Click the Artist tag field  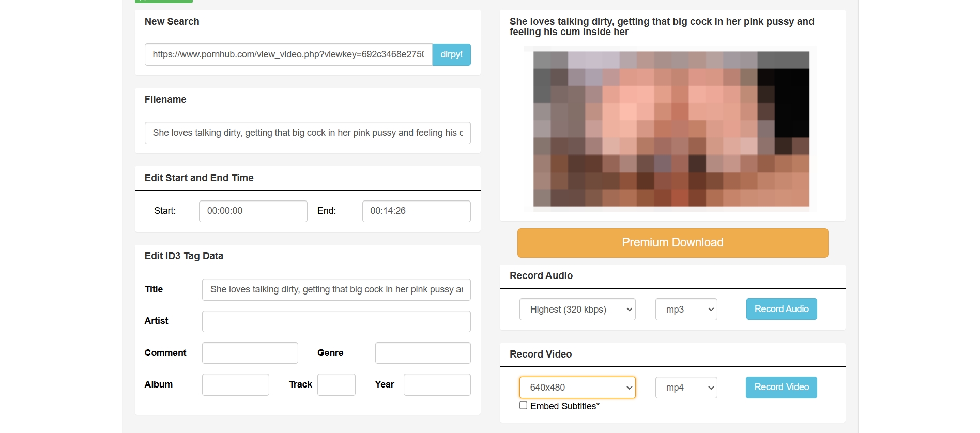pos(336,321)
